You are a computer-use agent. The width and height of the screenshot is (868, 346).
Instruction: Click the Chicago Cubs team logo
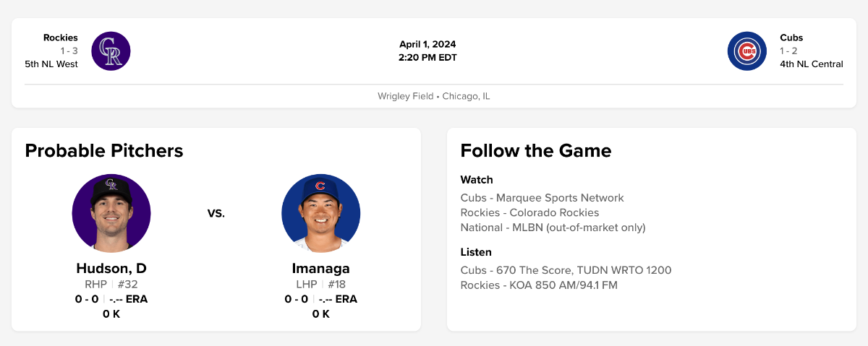(x=746, y=51)
